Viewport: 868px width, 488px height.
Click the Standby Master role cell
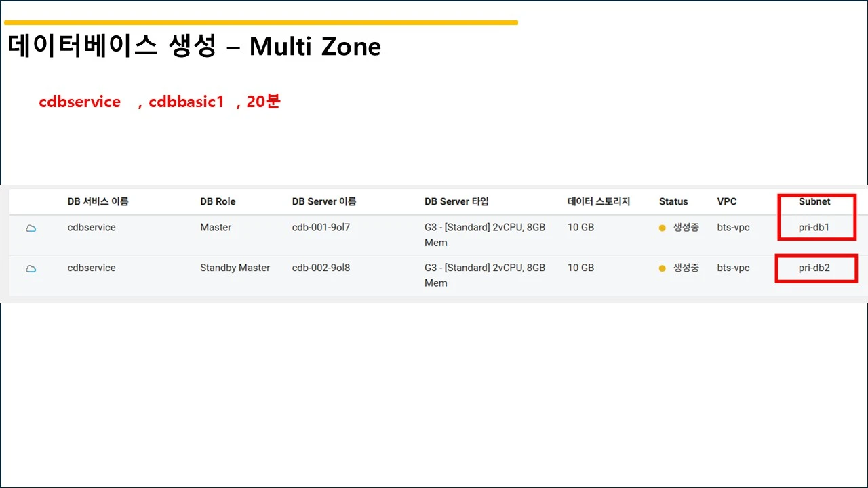point(235,268)
